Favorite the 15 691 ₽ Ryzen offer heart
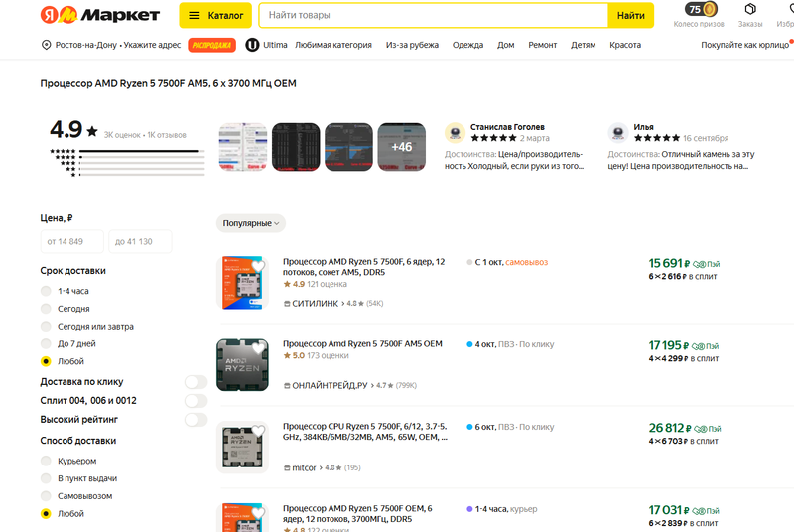This screenshot has width=794, height=532. [x=258, y=266]
